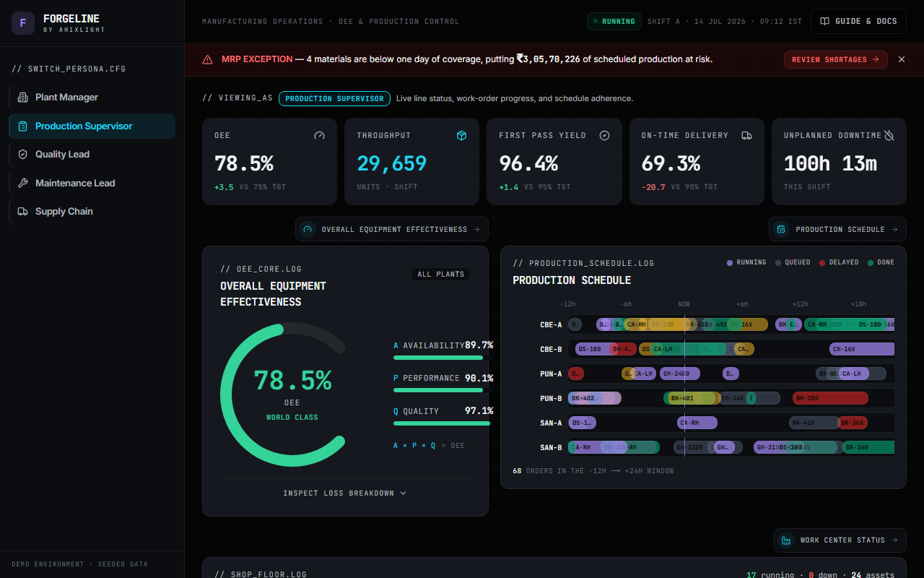924x578 pixels.
Task: Select the BR-360 order on SAN-B
Action: click(868, 447)
